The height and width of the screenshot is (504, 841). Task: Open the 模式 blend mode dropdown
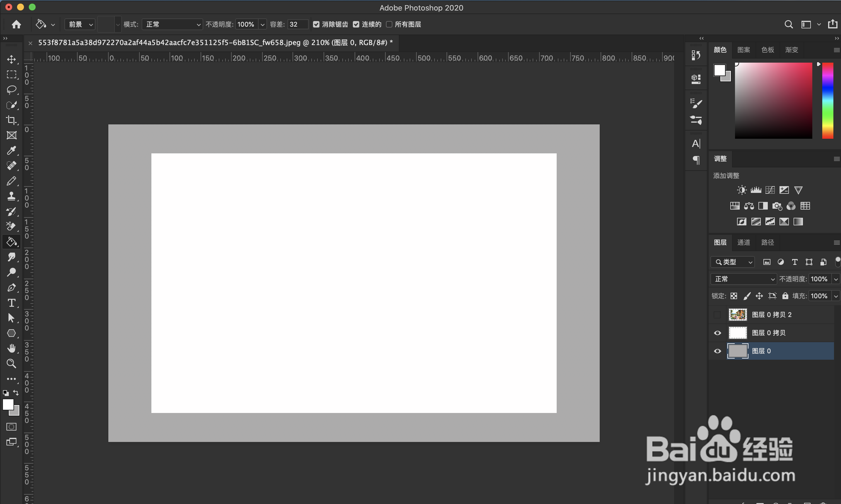pos(172,25)
